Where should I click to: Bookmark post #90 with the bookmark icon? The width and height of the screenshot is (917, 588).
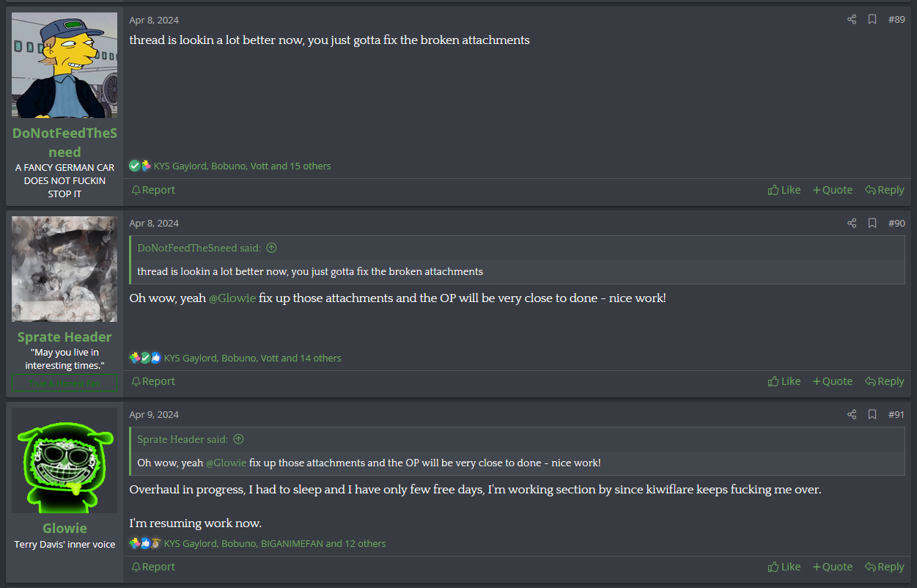coord(872,223)
